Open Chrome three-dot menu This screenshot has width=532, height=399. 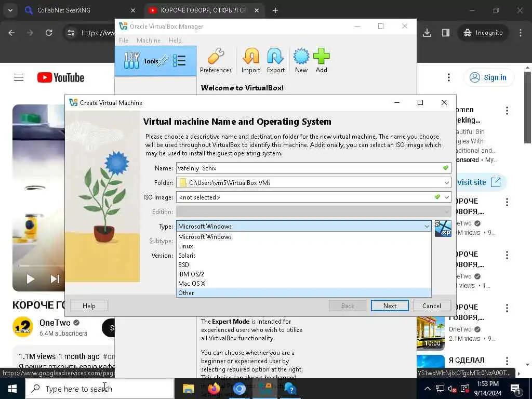pos(521,33)
